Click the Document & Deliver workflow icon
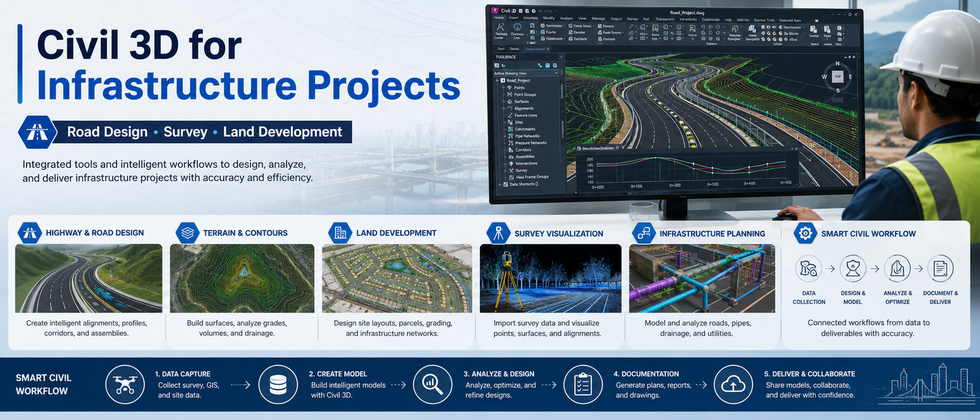 coord(940,268)
